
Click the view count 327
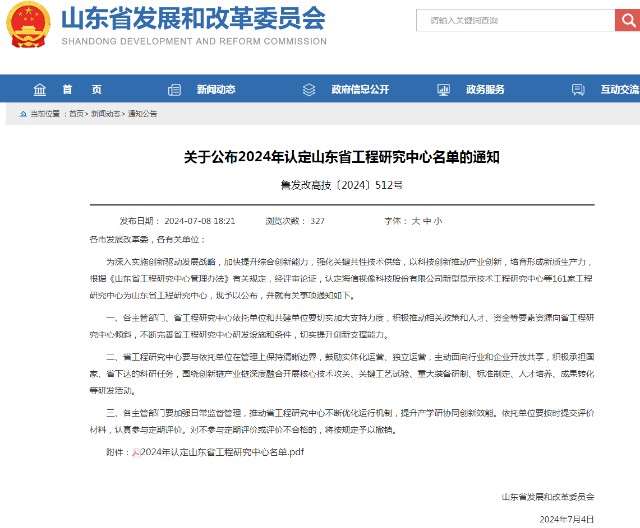pyautogui.click(x=317, y=221)
